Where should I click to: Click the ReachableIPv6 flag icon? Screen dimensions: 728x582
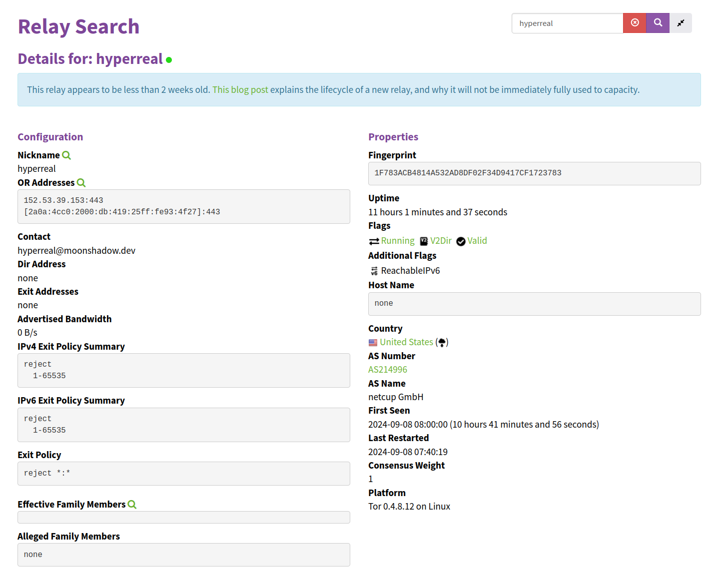coord(374,271)
